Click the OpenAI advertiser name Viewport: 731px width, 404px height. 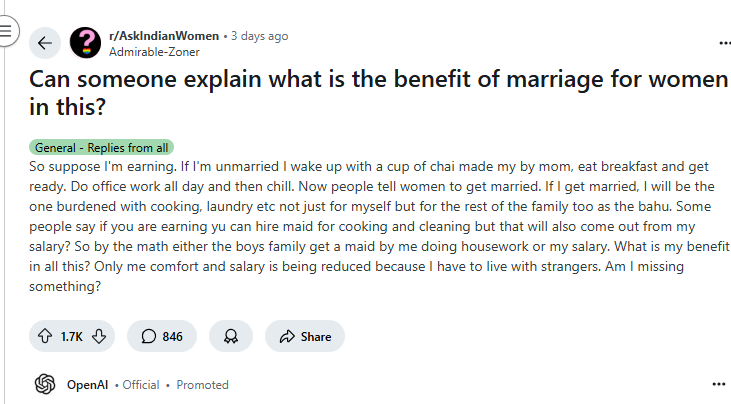pyautogui.click(x=88, y=384)
